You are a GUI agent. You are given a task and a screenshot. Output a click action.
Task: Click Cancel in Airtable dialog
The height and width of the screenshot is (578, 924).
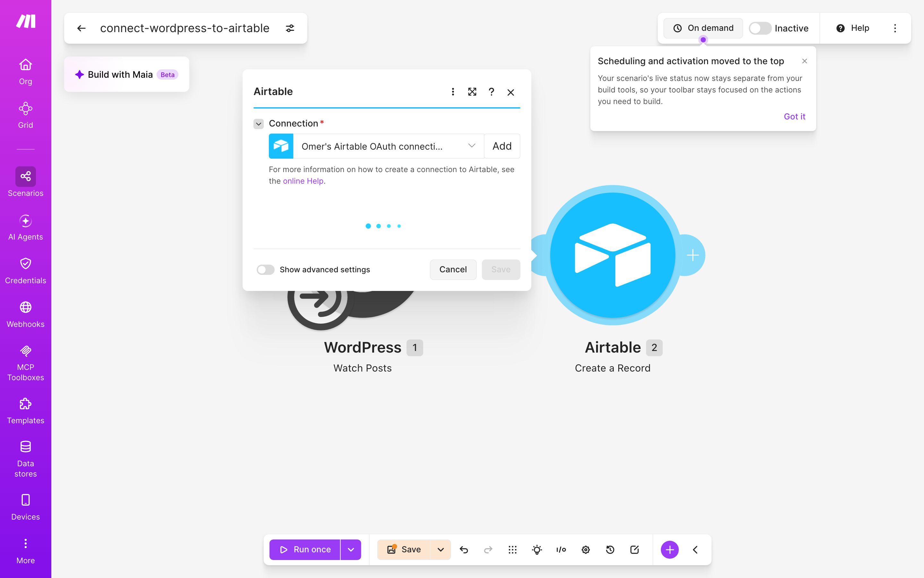pyautogui.click(x=453, y=269)
